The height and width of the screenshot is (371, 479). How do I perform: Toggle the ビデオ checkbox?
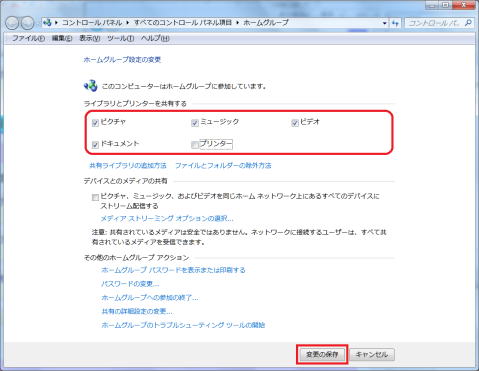[x=295, y=123]
